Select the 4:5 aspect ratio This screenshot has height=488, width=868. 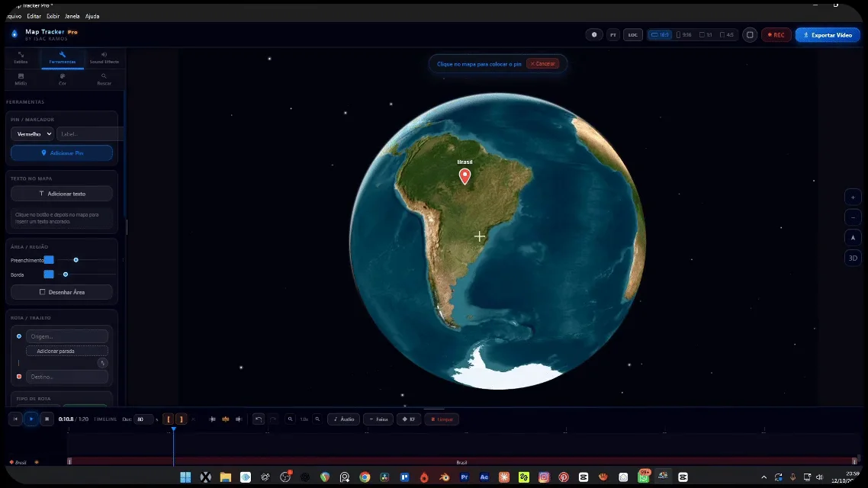(727, 34)
